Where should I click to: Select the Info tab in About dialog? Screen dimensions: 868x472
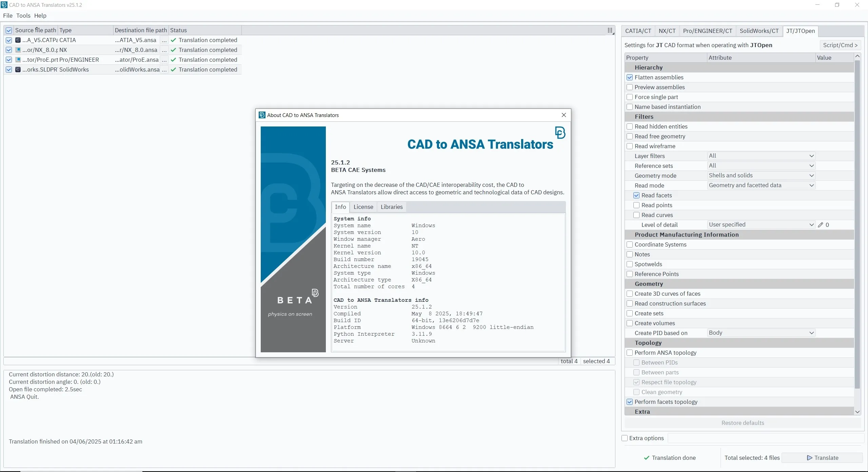coord(340,207)
